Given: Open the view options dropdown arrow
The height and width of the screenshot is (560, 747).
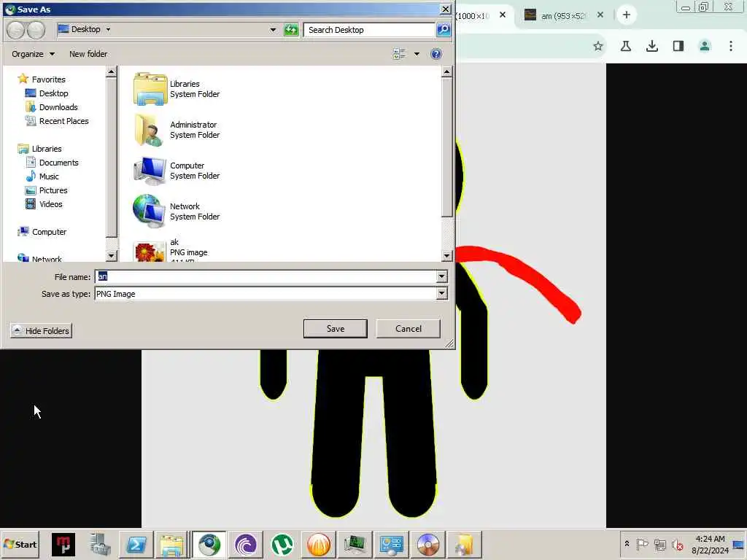Looking at the screenshot, I should [417, 54].
